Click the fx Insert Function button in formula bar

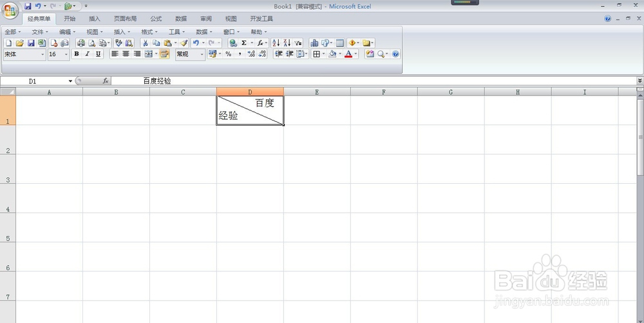tap(106, 81)
